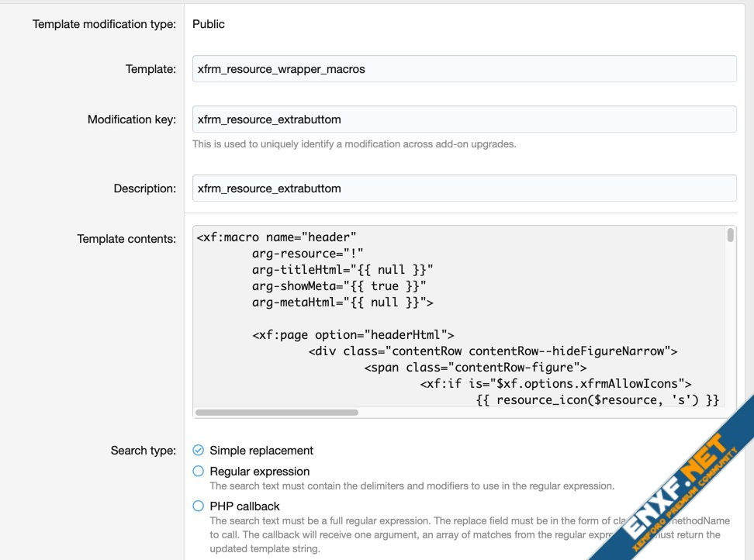This screenshot has width=754, height=560.
Task: Click the code line 'arg-showMeta="{{ true }}"'
Action: coord(339,286)
